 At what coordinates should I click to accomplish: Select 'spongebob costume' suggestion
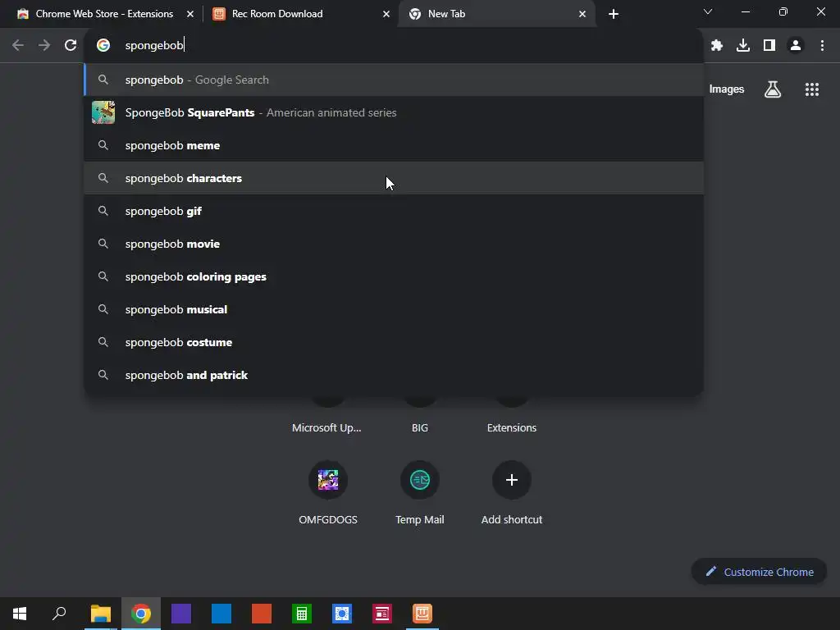[x=394, y=342]
